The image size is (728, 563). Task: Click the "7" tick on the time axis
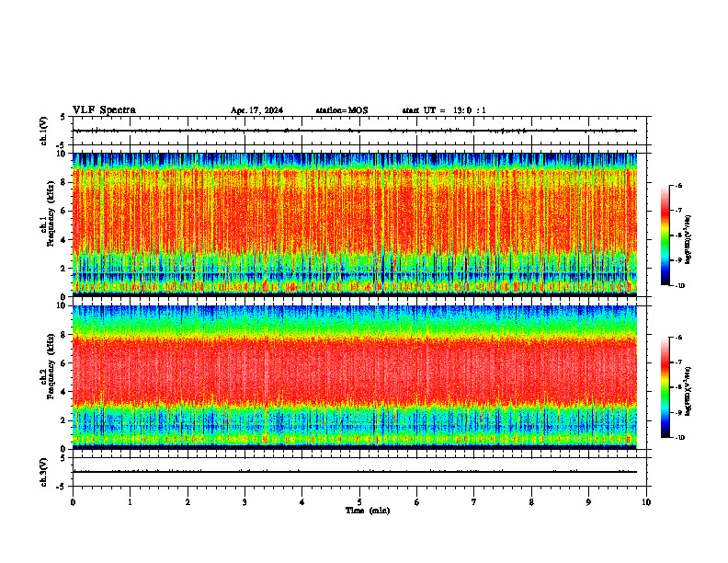click(x=474, y=502)
